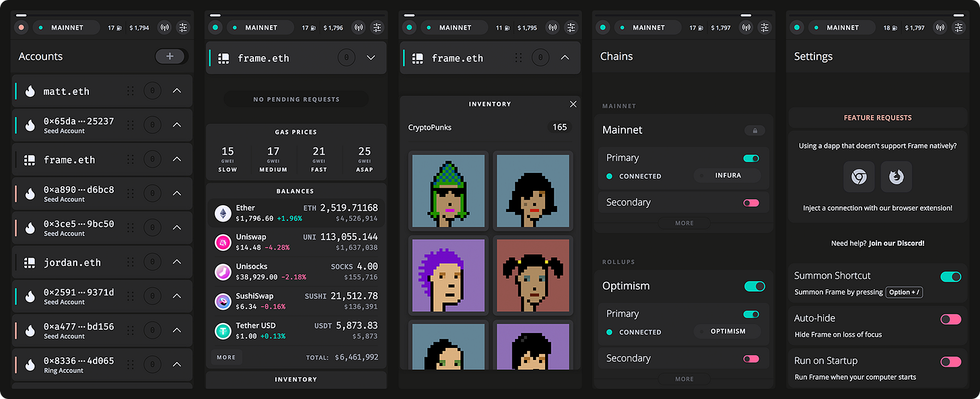This screenshot has height=399, width=980.
Task: Enable the Run on Startup switch
Action: tap(950, 361)
